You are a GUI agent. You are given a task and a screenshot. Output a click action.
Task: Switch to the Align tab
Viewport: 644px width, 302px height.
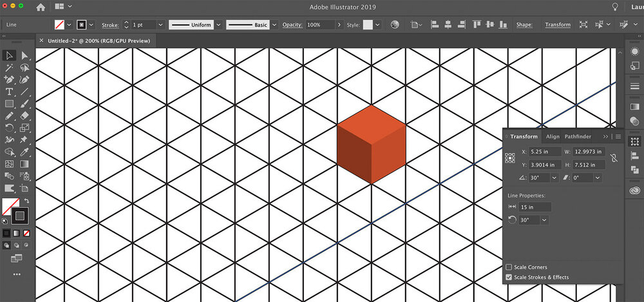[x=553, y=137]
